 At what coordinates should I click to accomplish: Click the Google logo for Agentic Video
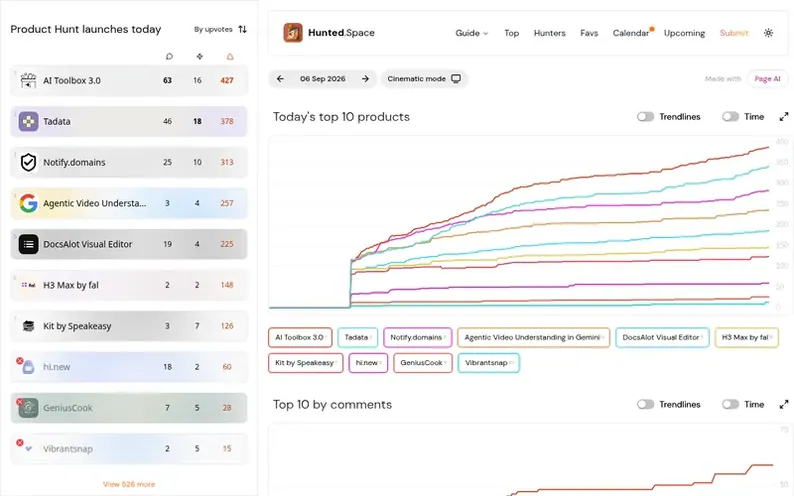pyautogui.click(x=28, y=203)
